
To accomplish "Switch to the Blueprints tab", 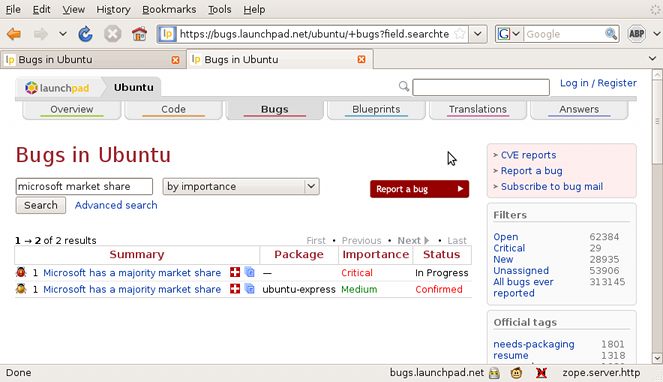I will [376, 110].
